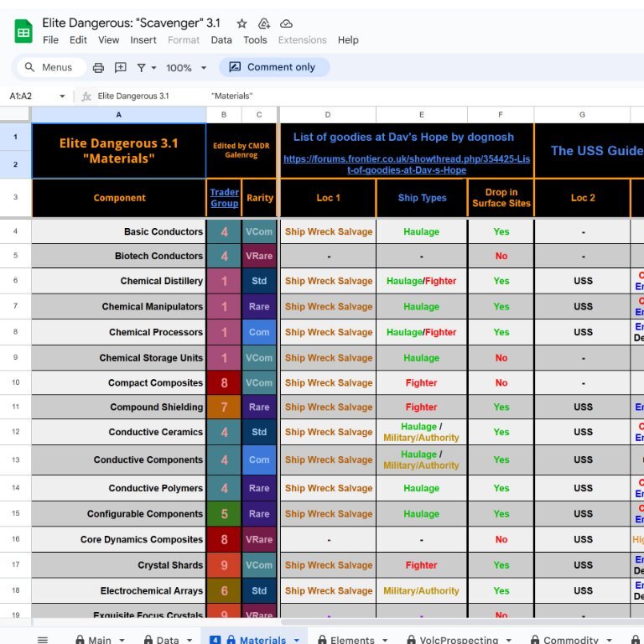644x644 pixels.
Task: Click the Comment only button
Action: pyautogui.click(x=273, y=67)
